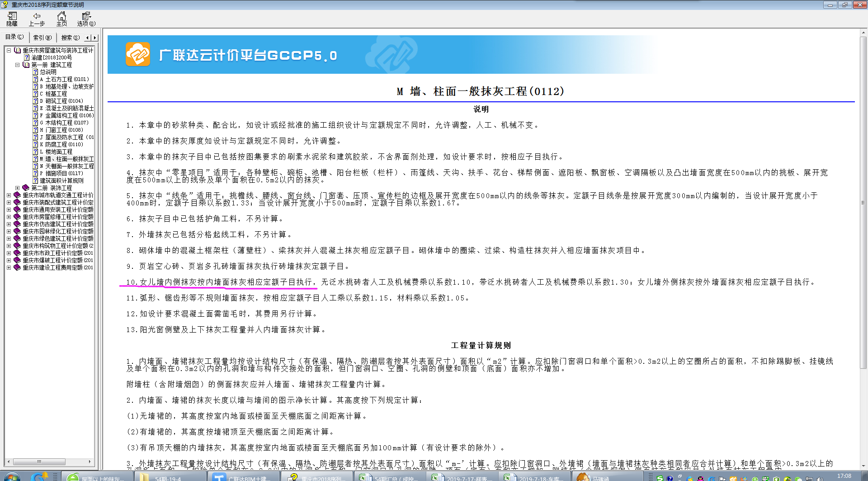Click the taskbar clock showing 17:08
Viewport: 868px width, 481px height.
click(844, 476)
